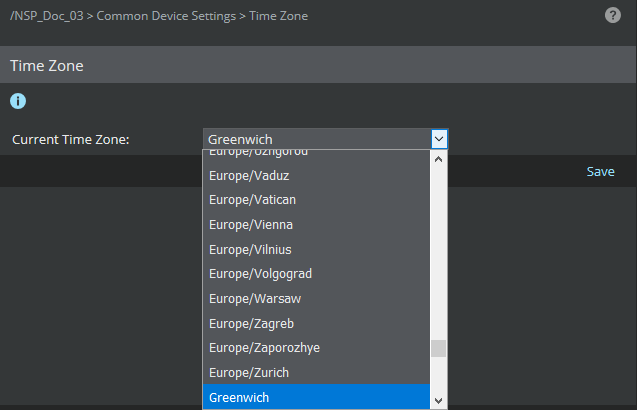Choose Europe/Vilnius time zone
The image size is (637, 410).
click(316, 249)
